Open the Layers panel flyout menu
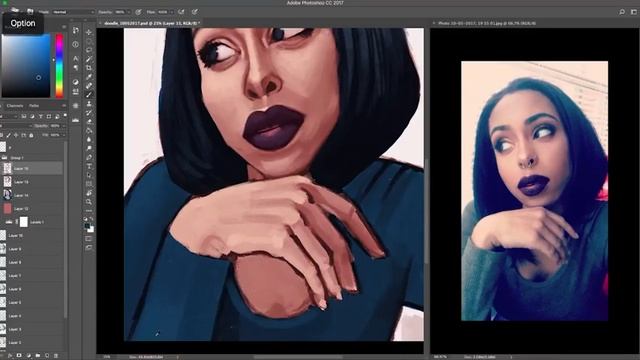This screenshot has height=360, width=640. [64, 106]
